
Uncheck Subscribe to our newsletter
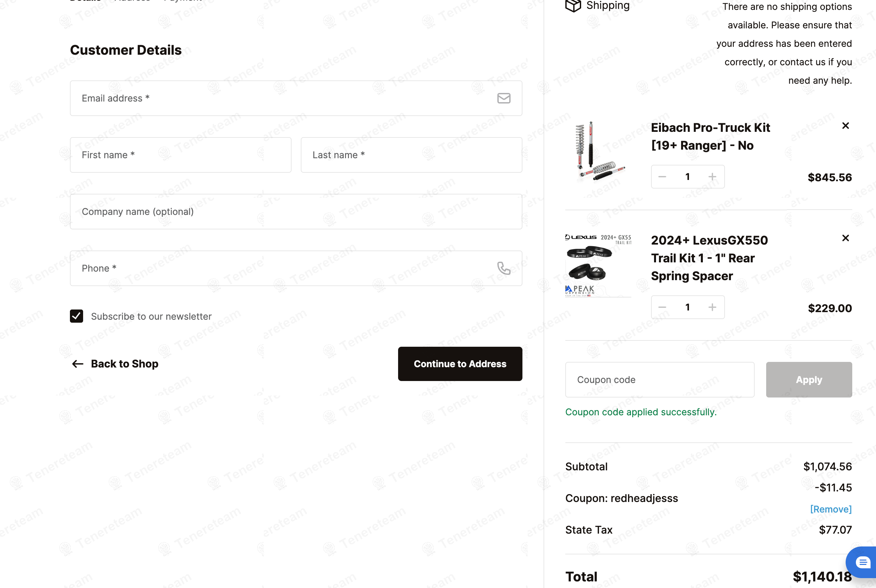click(77, 316)
